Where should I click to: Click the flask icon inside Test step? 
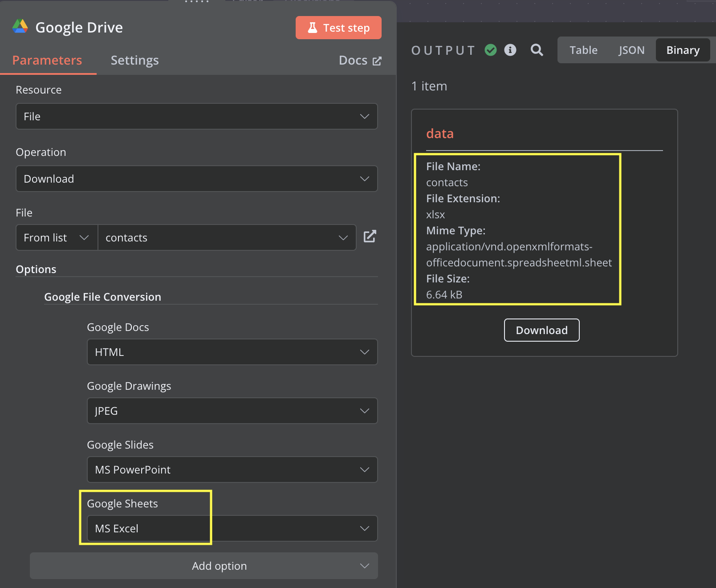pos(312,27)
